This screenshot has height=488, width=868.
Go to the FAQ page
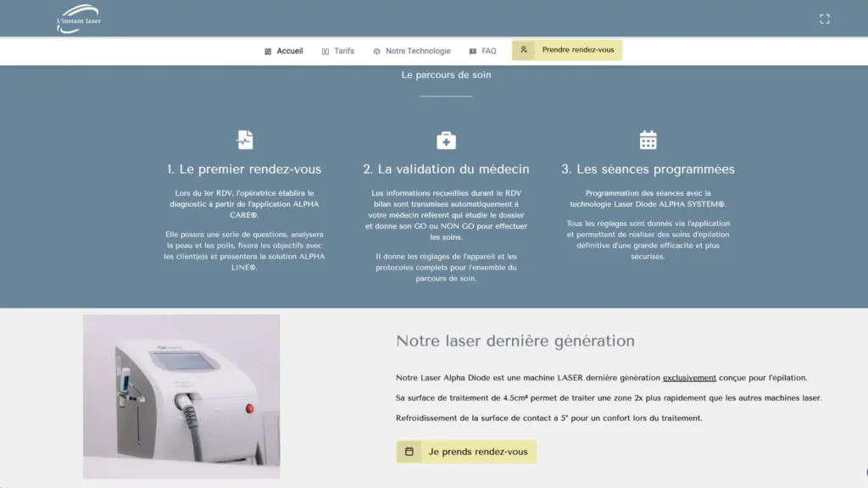[x=488, y=51]
